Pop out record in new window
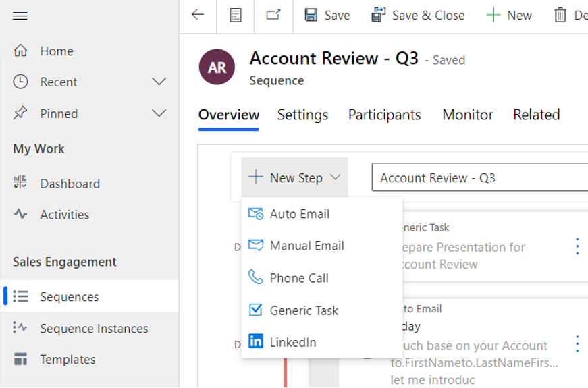588x388 pixels. [273, 15]
